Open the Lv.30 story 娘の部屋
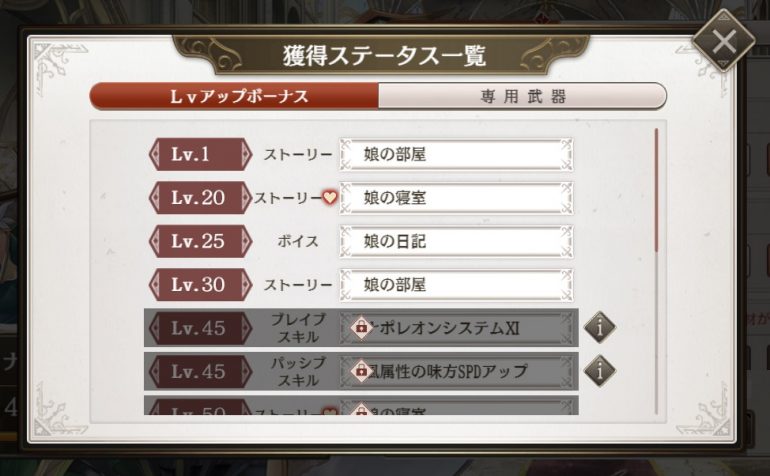 pyautogui.click(x=457, y=284)
